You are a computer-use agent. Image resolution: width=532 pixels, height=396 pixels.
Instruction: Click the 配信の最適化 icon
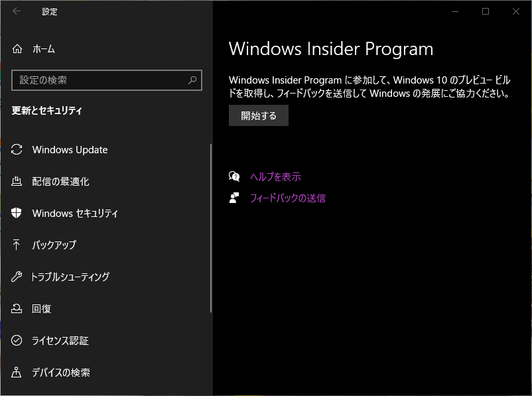click(17, 181)
